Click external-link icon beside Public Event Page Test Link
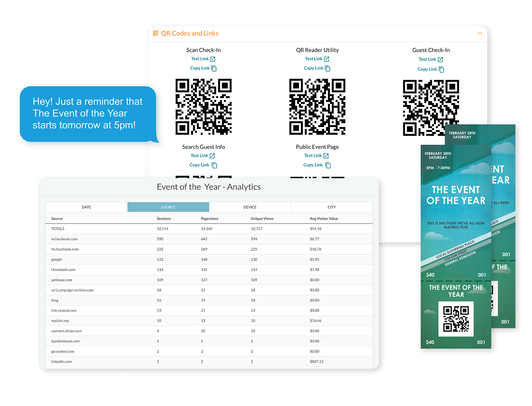 (326, 156)
